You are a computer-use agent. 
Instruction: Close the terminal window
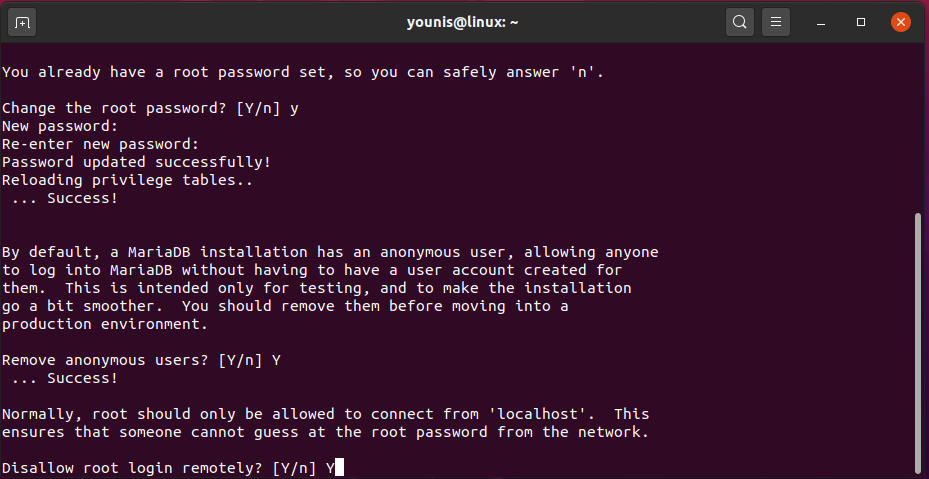point(901,21)
